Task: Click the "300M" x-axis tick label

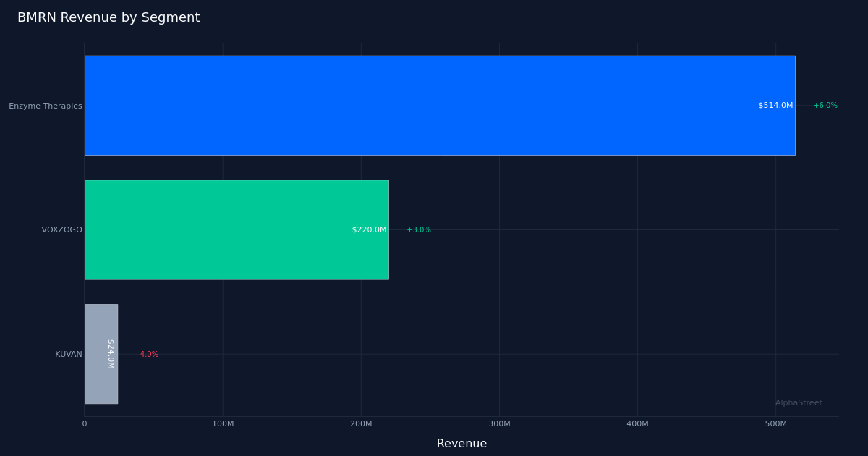Action: click(x=499, y=424)
